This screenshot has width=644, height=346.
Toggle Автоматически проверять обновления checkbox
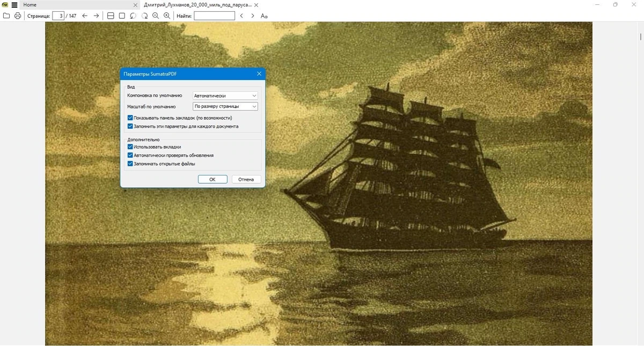click(130, 155)
